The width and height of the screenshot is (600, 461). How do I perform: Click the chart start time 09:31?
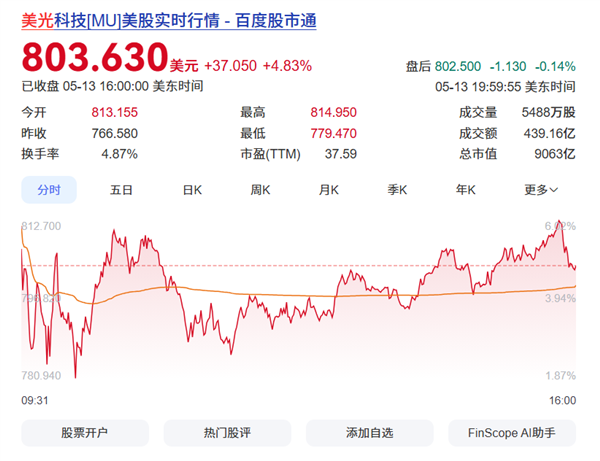tap(35, 401)
